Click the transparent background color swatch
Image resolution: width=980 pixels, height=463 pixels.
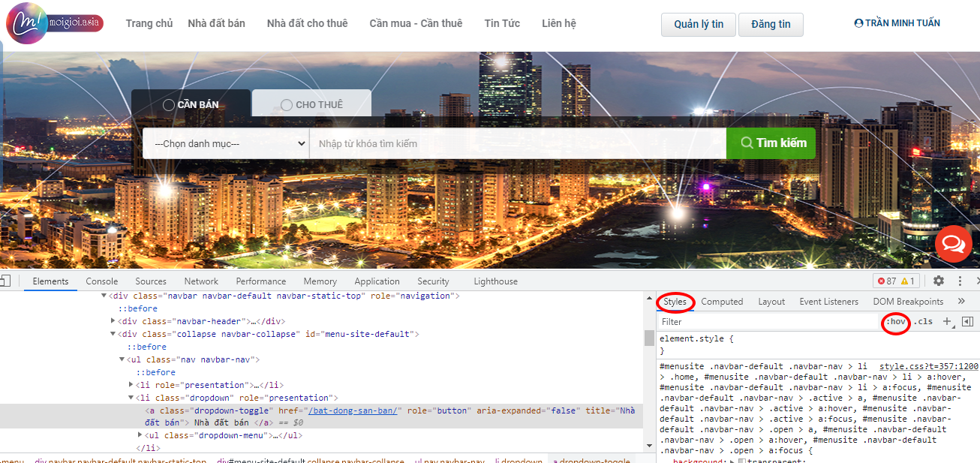[741, 461]
